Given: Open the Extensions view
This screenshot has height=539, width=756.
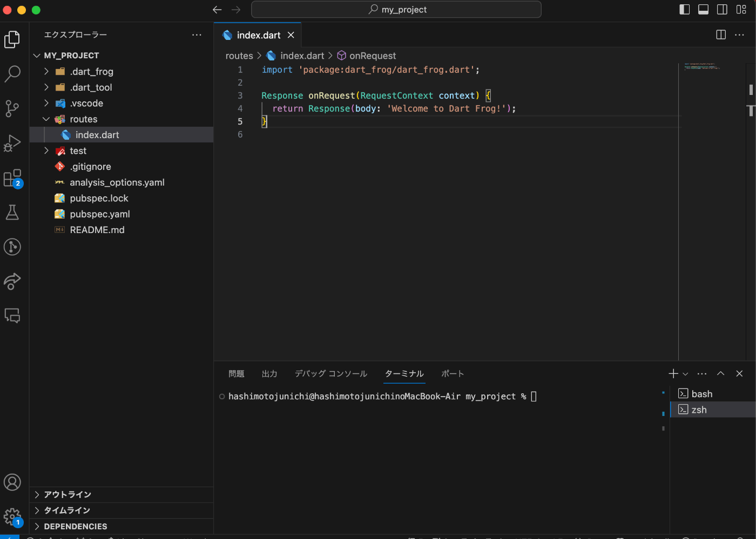Looking at the screenshot, I should [12, 178].
